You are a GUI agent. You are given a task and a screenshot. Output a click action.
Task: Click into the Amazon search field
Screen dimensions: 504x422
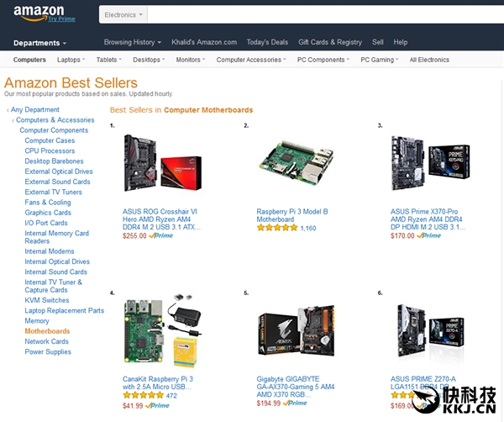click(x=325, y=15)
